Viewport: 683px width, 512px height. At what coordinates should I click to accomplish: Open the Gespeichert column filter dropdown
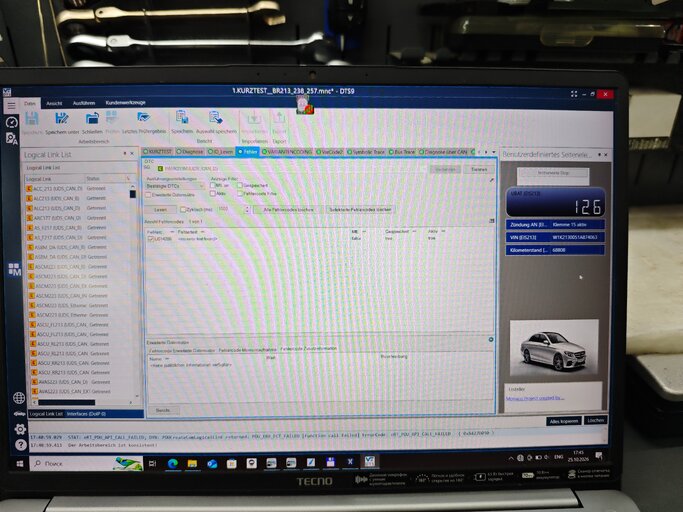(414, 231)
